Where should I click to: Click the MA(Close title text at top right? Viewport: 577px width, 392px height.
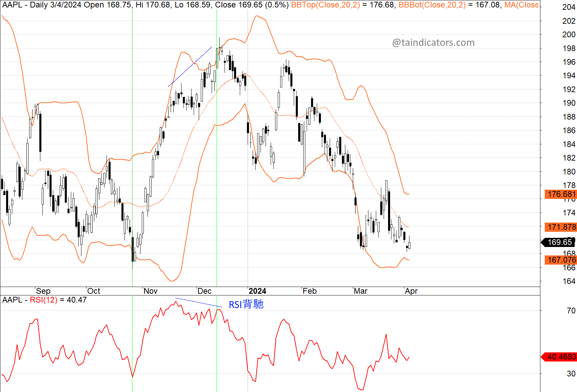pyautogui.click(x=521, y=5)
